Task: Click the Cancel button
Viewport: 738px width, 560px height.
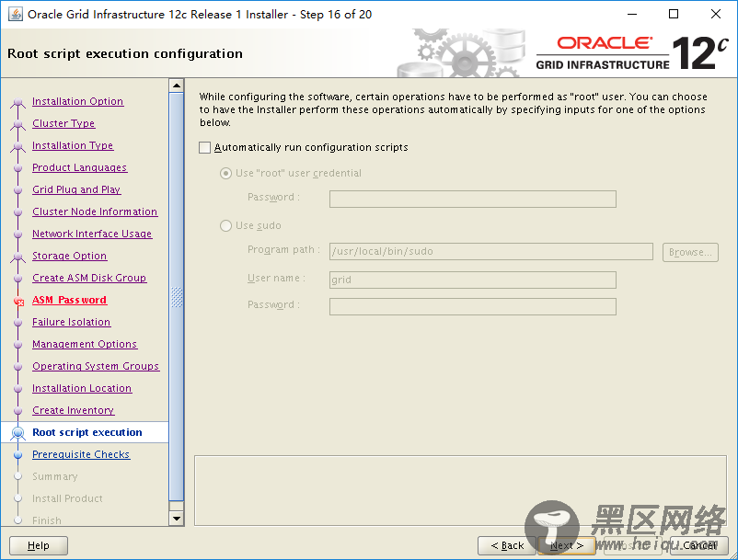Action: (x=699, y=545)
